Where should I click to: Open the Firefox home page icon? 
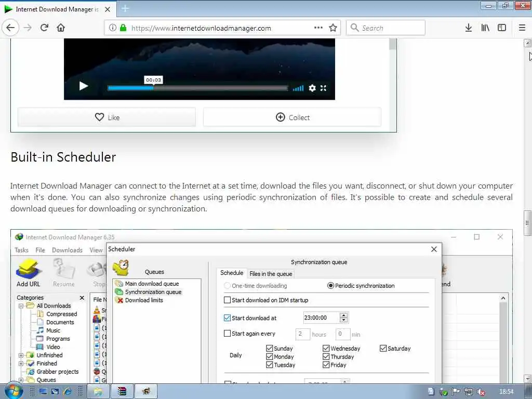pos(61,28)
